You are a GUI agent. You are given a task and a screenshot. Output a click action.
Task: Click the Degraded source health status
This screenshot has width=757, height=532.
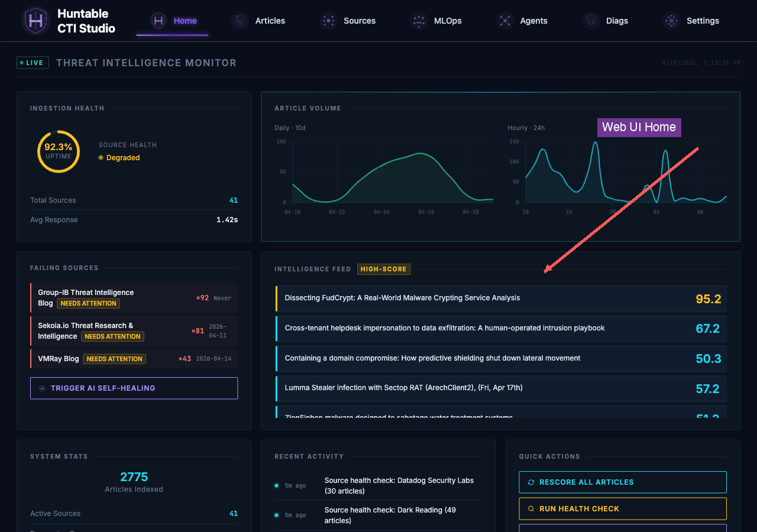tap(119, 158)
